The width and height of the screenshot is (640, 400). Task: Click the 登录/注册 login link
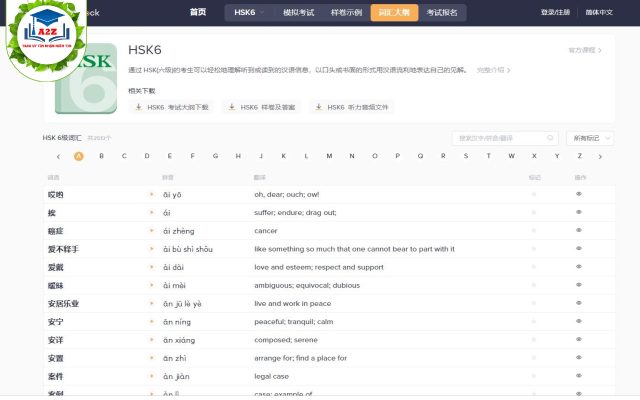(555, 13)
